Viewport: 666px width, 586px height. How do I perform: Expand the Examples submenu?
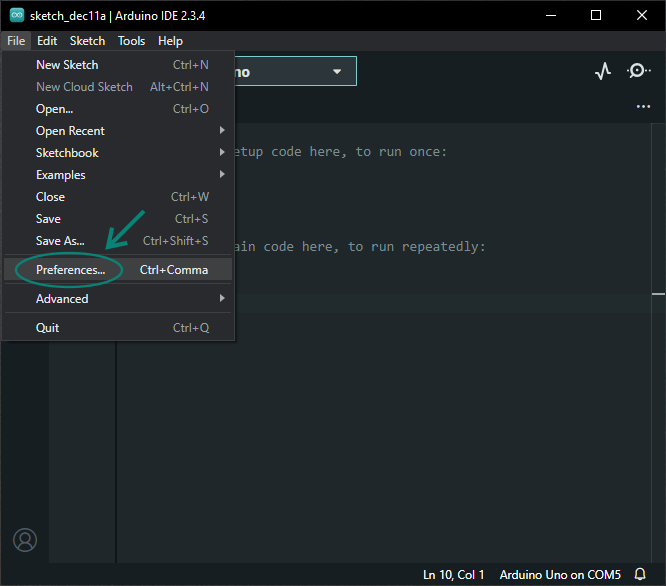[x=118, y=175]
